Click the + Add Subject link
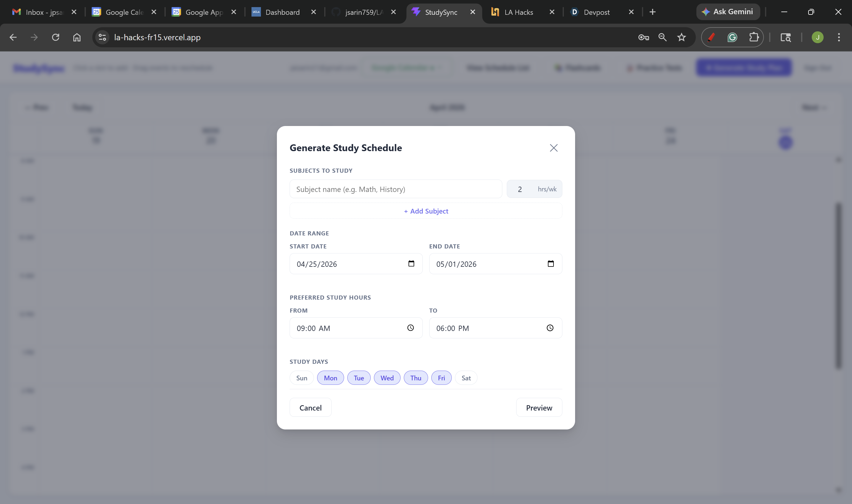 point(426,211)
